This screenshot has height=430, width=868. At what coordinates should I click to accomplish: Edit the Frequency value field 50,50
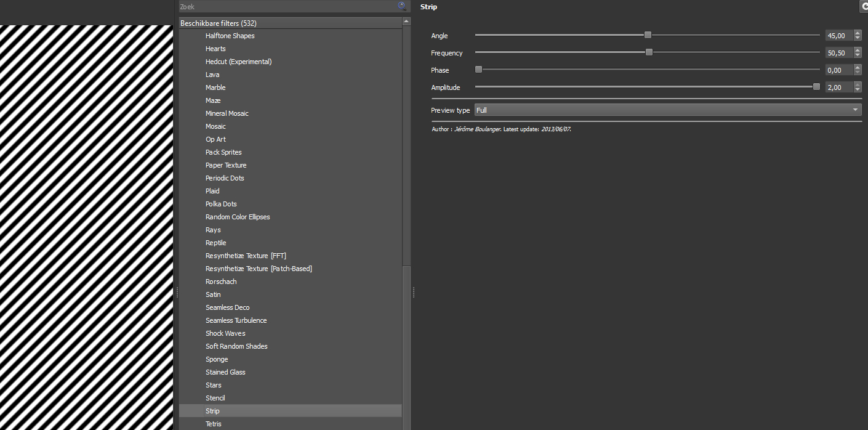click(x=839, y=53)
